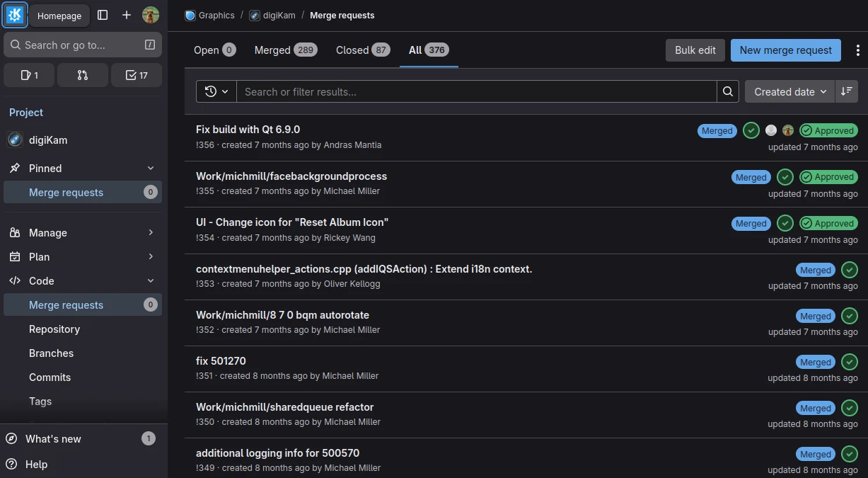The width and height of the screenshot is (868, 478).
Task: Open merge request 'Fix build with Qt 6.9.0'
Action: coord(248,129)
